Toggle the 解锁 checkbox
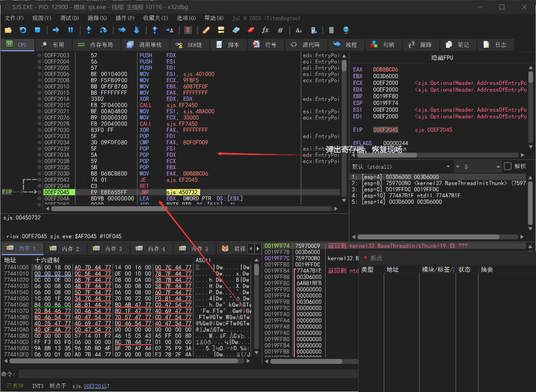The width and height of the screenshot is (536, 392). pyautogui.click(x=508, y=167)
